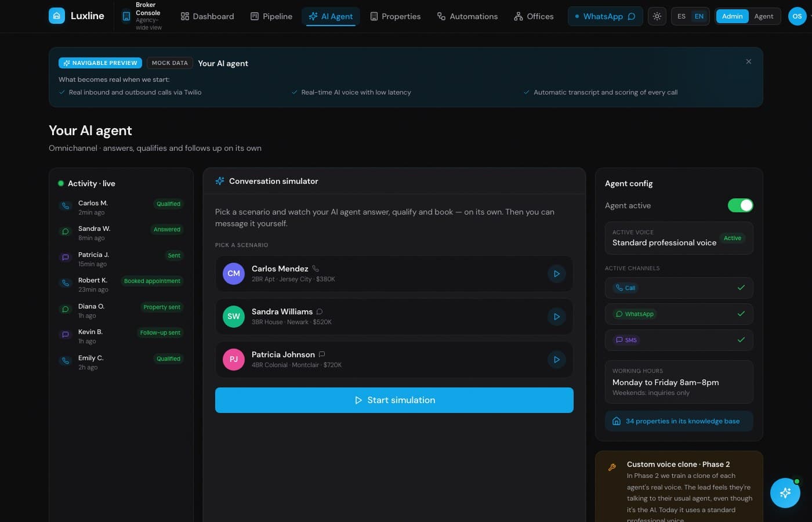Click the Property sent badge for Diana O.

[162, 307]
